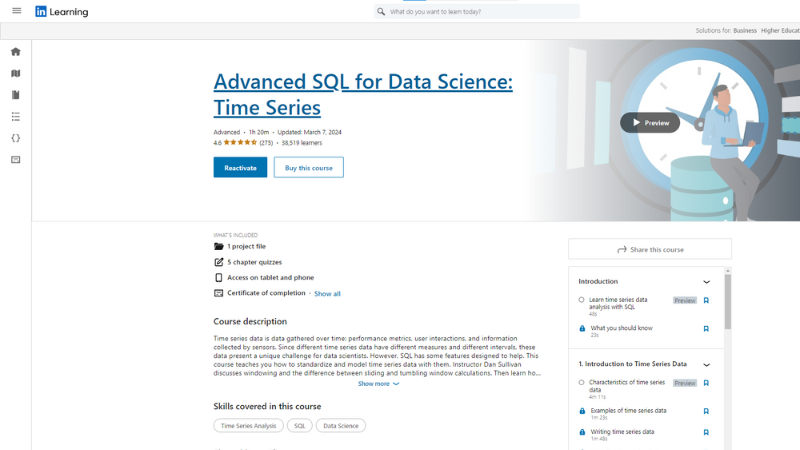Click the tablet and phone access icon
The height and width of the screenshot is (450, 800).
[219, 278]
